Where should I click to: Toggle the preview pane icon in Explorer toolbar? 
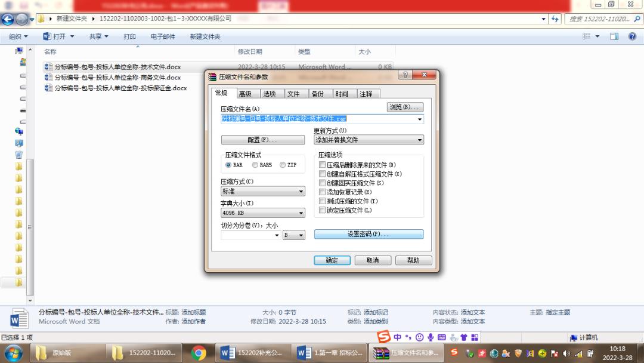614,36
